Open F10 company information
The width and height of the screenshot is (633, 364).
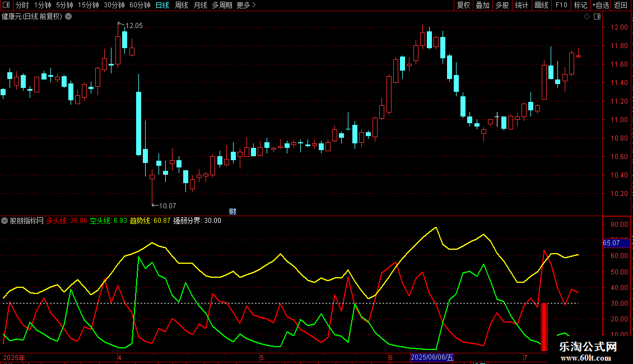(561, 5)
